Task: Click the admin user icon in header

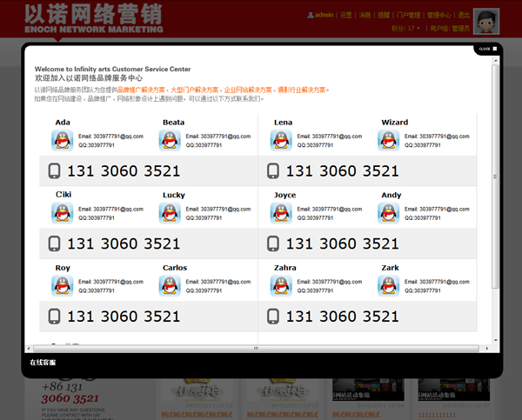Action: [x=311, y=15]
